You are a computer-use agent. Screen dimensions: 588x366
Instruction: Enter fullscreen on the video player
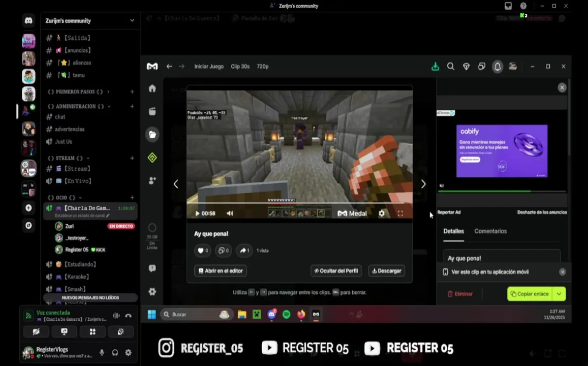(x=400, y=213)
